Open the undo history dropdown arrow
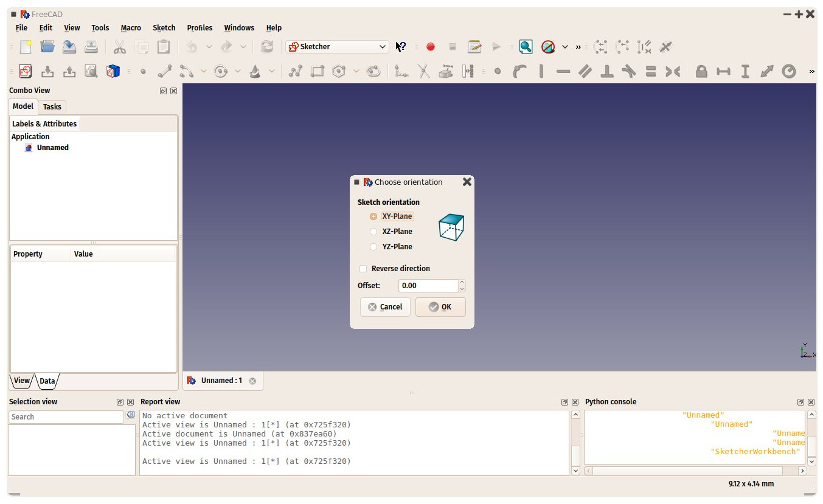The image size is (823, 504). point(209,47)
